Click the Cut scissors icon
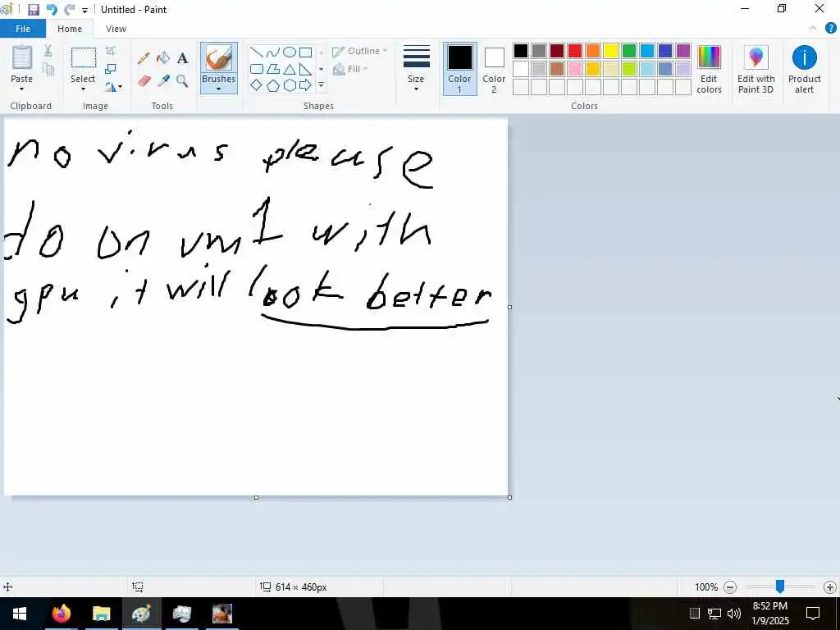The image size is (840, 630). coord(48,51)
